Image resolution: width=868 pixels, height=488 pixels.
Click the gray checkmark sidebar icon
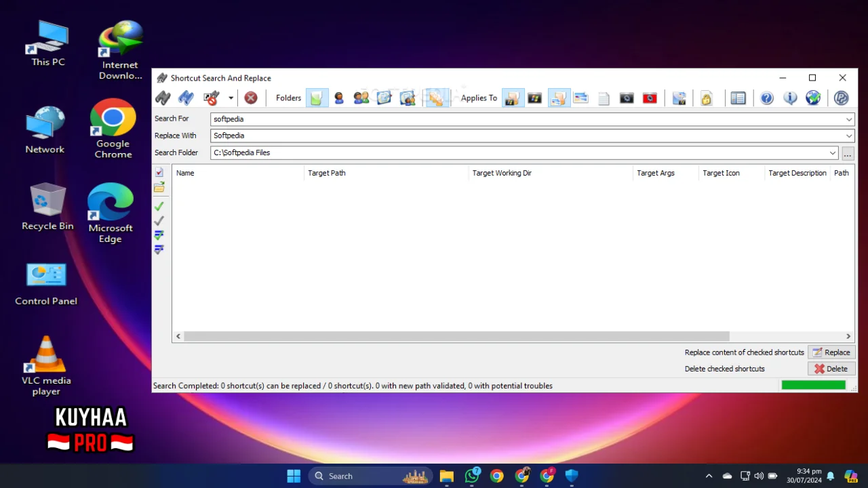tap(159, 221)
